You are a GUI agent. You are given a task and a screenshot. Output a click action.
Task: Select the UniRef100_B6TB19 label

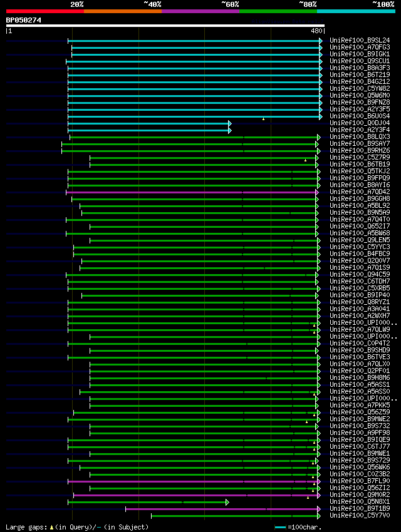coord(360,164)
